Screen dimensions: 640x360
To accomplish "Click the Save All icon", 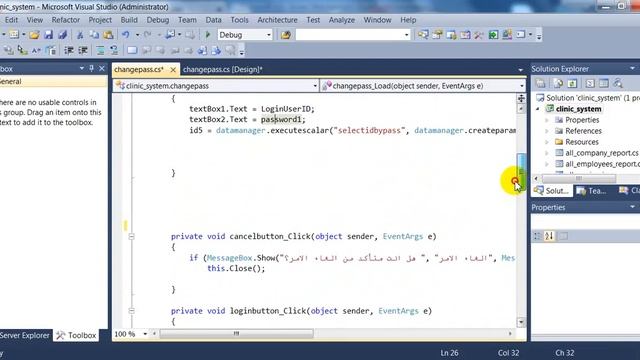I will point(62,35).
